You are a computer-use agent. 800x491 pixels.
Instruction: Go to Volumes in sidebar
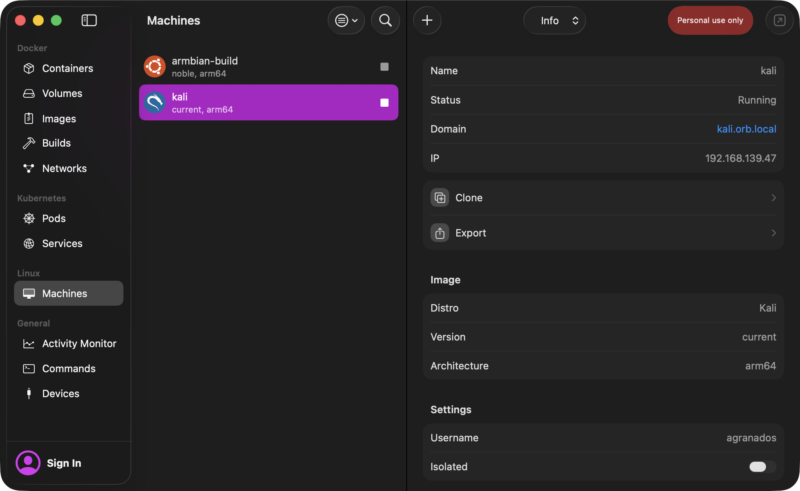pos(62,93)
